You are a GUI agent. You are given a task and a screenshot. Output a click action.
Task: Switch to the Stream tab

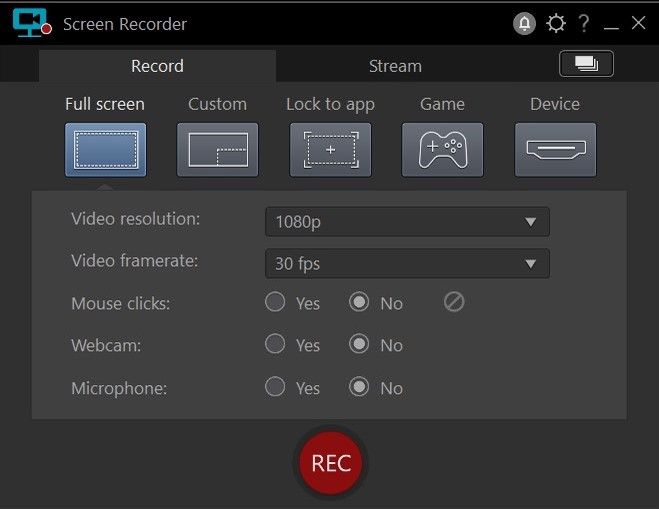point(395,66)
